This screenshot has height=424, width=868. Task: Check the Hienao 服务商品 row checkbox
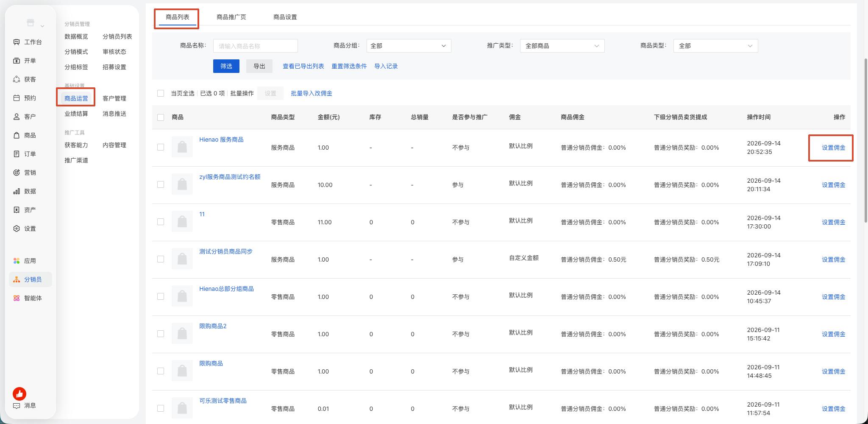pyautogui.click(x=161, y=147)
